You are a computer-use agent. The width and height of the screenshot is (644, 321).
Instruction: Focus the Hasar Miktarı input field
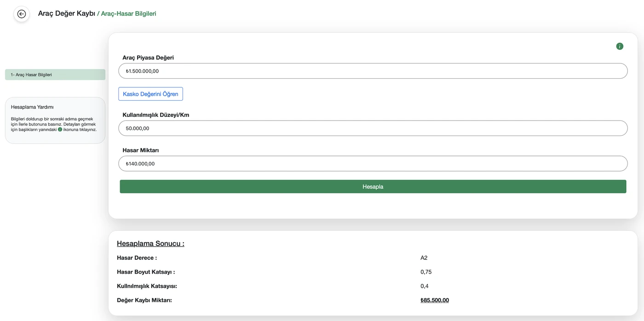pos(373,164)
